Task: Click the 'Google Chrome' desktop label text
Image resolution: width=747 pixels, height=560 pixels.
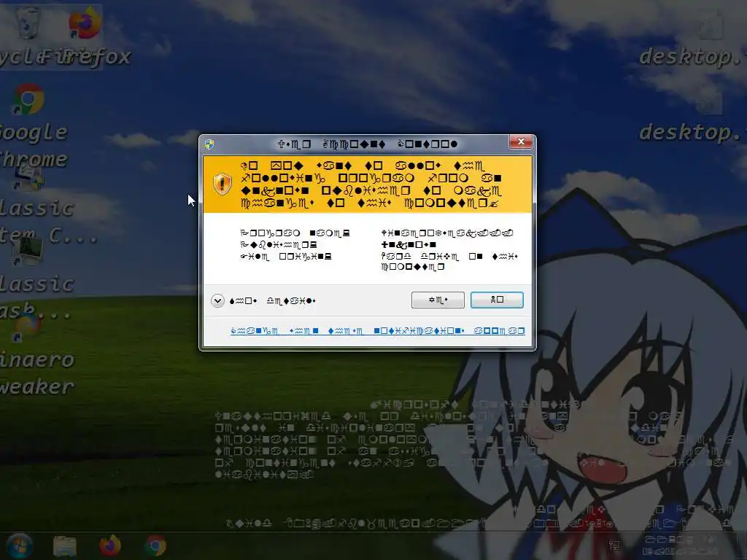Action: [x=34, y=145]
